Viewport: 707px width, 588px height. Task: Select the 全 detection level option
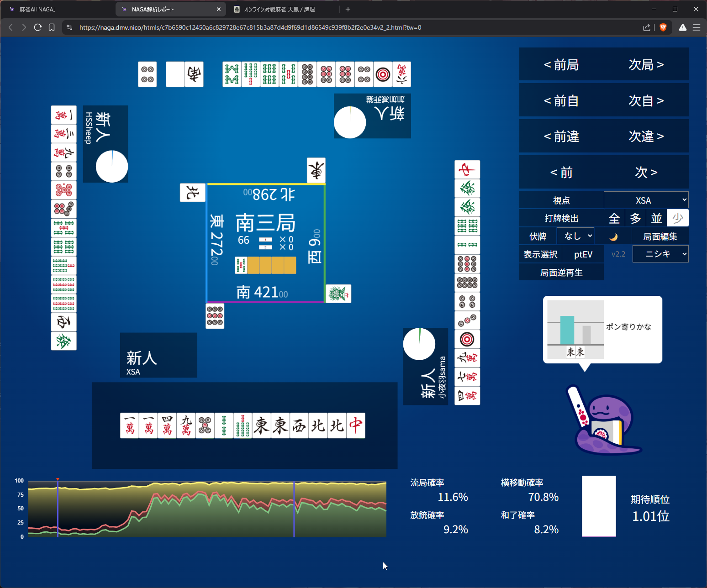(614, 218)
